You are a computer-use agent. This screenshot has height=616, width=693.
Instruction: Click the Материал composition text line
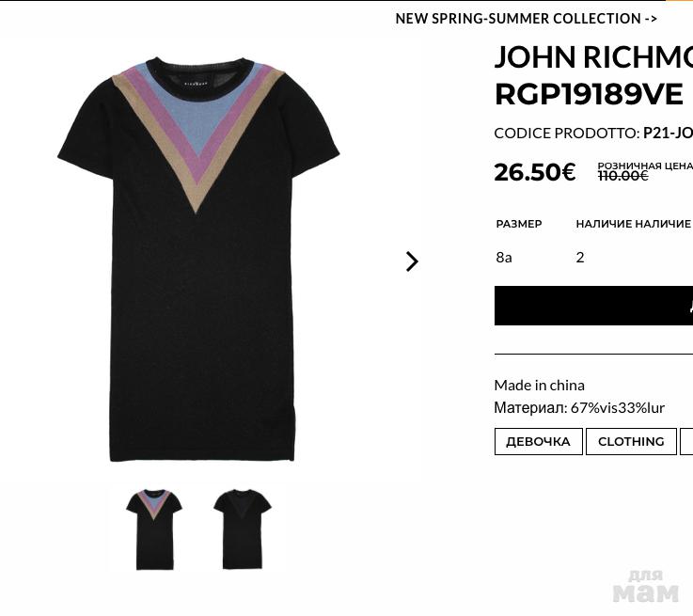579,407
